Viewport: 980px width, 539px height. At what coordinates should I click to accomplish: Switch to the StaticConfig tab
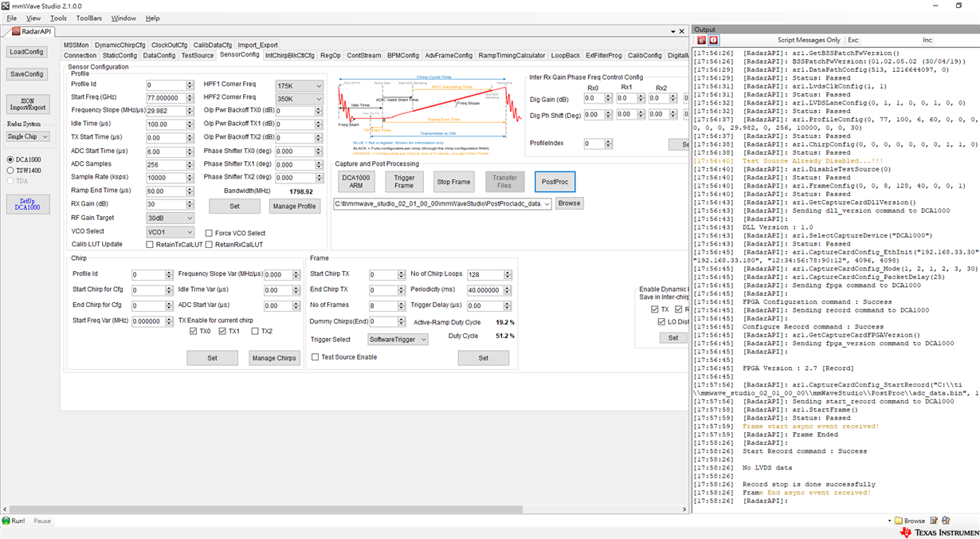click(120, 56)
